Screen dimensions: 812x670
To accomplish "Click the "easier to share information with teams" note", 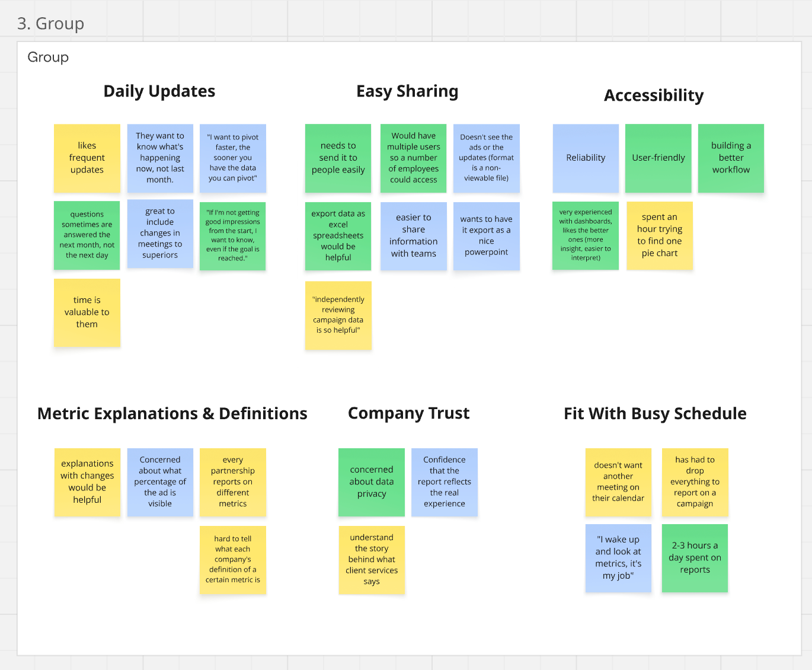I will click(414, 236).
